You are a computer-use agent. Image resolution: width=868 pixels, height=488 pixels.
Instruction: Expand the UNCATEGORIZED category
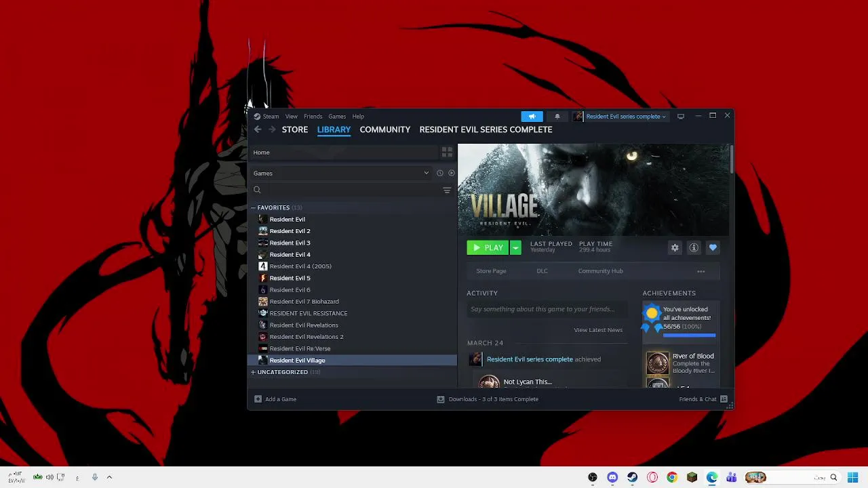pyautogui.click(x=253, y=372)
